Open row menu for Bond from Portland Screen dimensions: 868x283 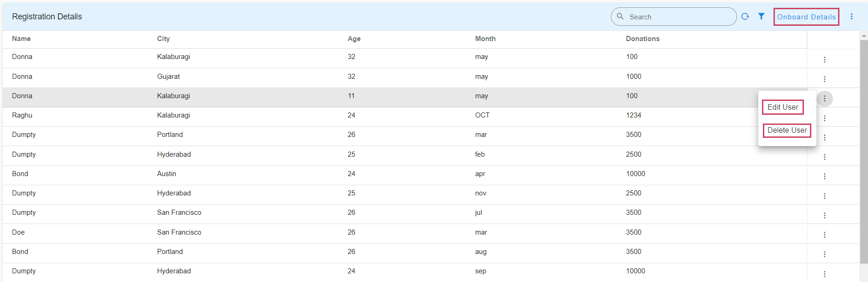(824, 254)
